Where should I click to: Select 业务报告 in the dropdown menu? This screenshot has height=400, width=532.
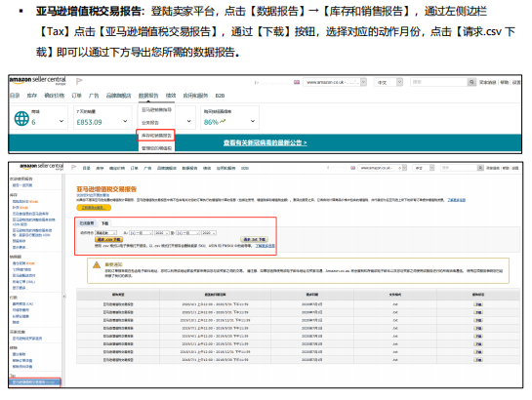(x=150, y=122)
